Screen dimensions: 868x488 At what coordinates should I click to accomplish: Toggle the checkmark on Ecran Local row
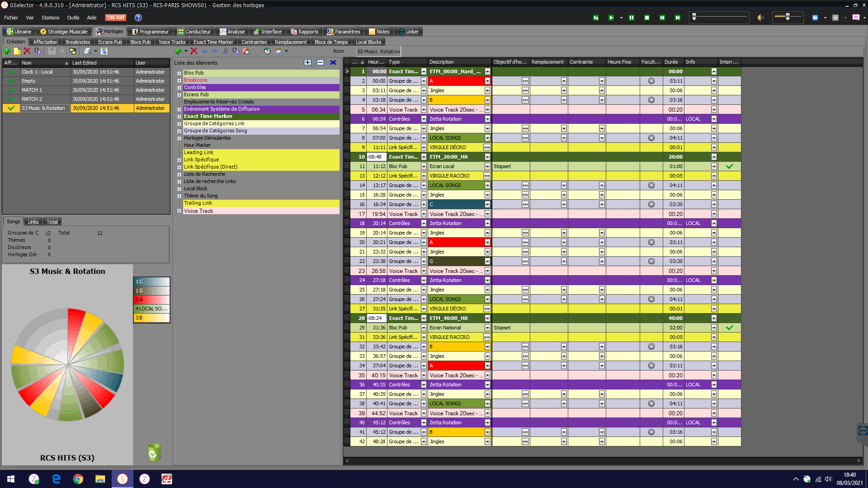[x=729, y=166]
